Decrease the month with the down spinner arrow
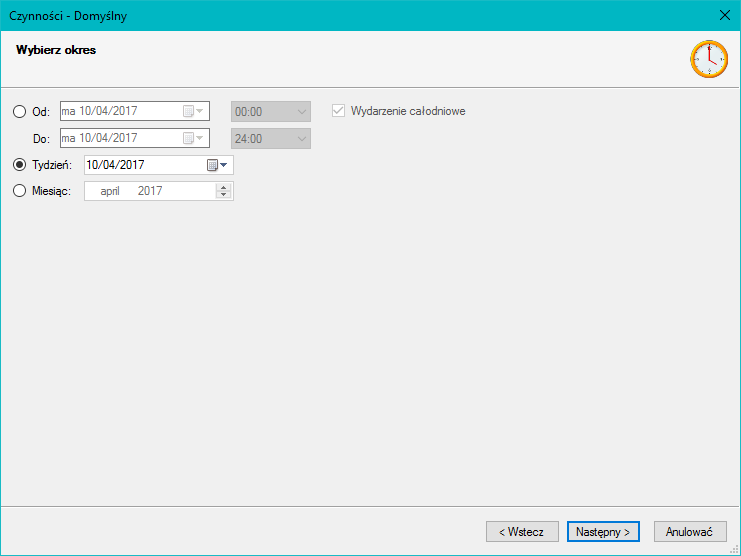The height and width of the screenshot is (556, 741). [223, 195]
